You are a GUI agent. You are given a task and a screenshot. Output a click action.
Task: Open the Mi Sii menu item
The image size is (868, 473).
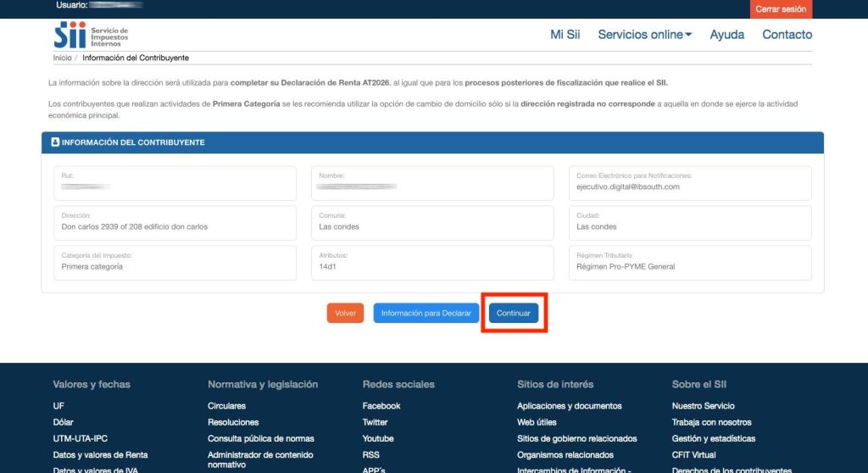click(x=565, y=35)
